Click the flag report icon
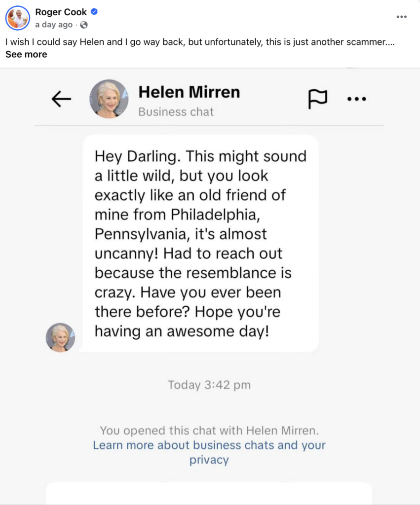Viewport: 420px width, 505px height. [317, 99]
